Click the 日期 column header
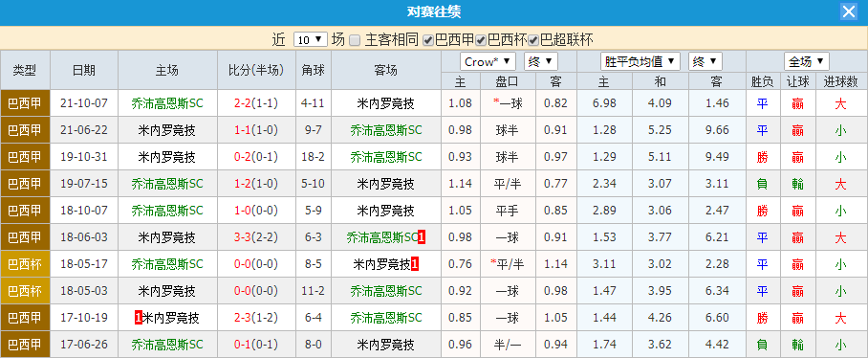 [x=84, y=71]
